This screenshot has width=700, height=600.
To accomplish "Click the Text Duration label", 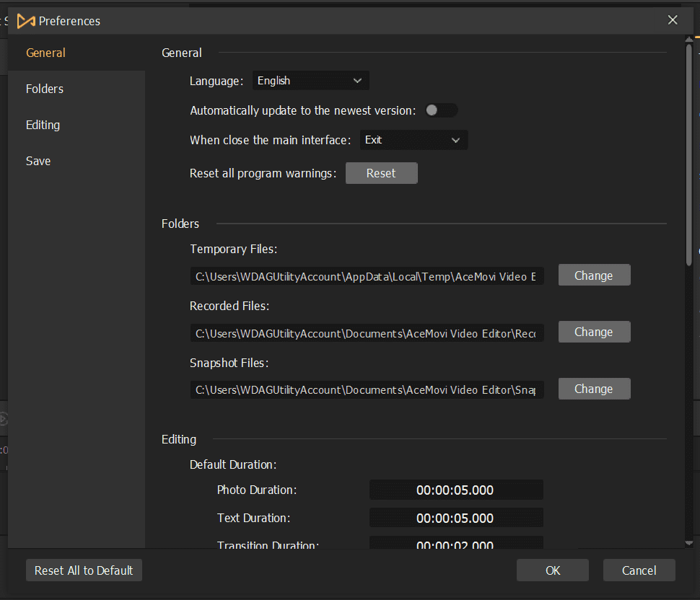I will pos(253,518).
